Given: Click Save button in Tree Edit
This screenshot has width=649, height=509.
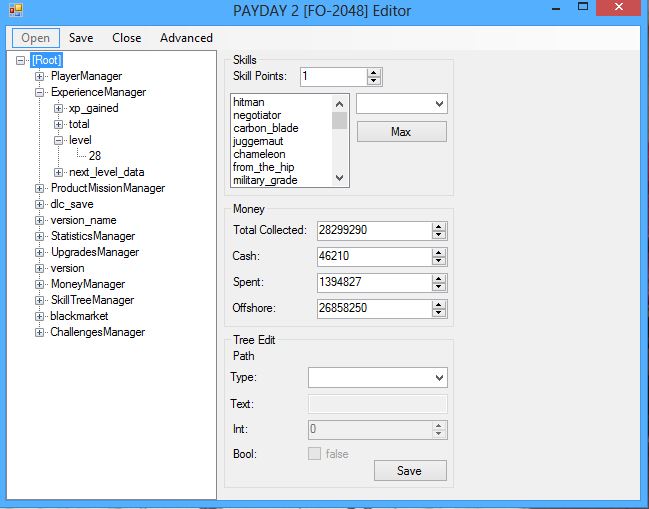Looking at the screenshot, I should [410, 471].
